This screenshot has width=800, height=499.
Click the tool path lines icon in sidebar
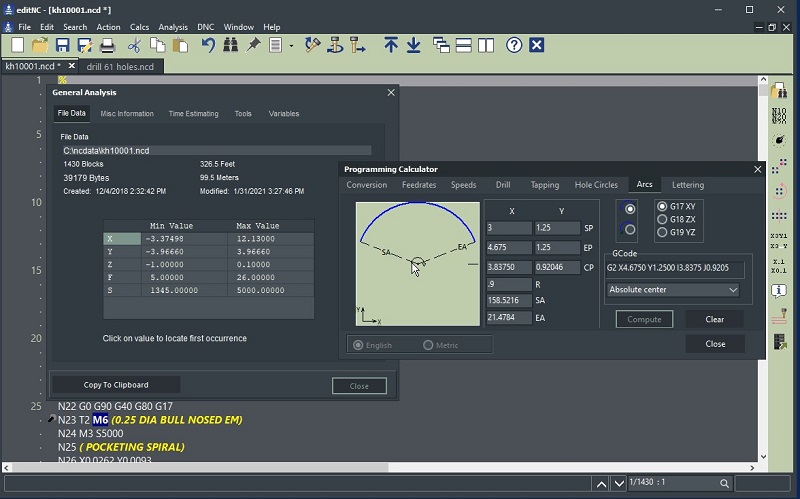tap(779, 316)
